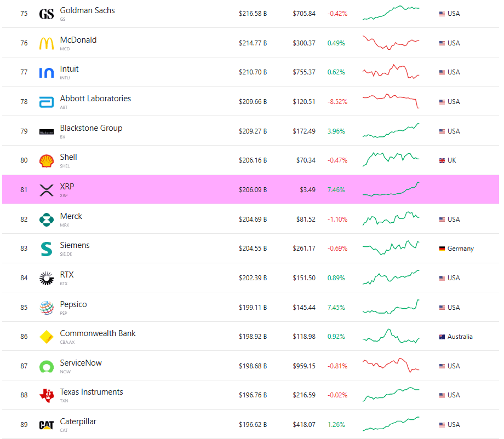This screenshot has width=504, height=439.
Task: Click the RTX logo icon
Action: coord(46,278)
